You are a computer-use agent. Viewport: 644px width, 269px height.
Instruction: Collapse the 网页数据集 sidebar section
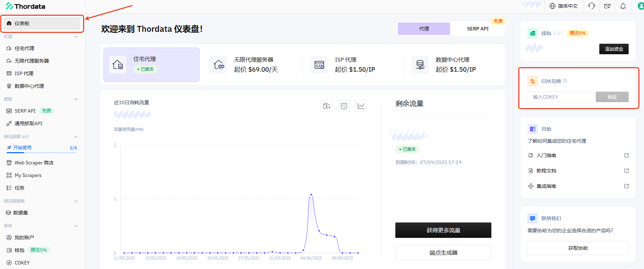click(x=76, y=201)
